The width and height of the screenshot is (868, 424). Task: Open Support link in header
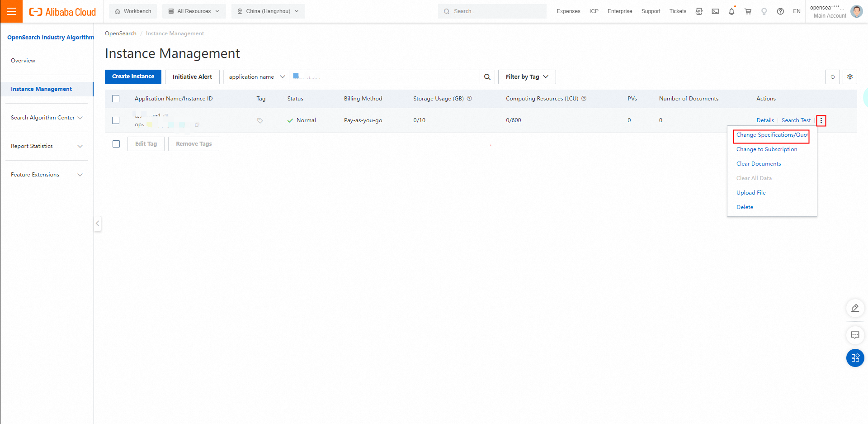pos(651,11)
